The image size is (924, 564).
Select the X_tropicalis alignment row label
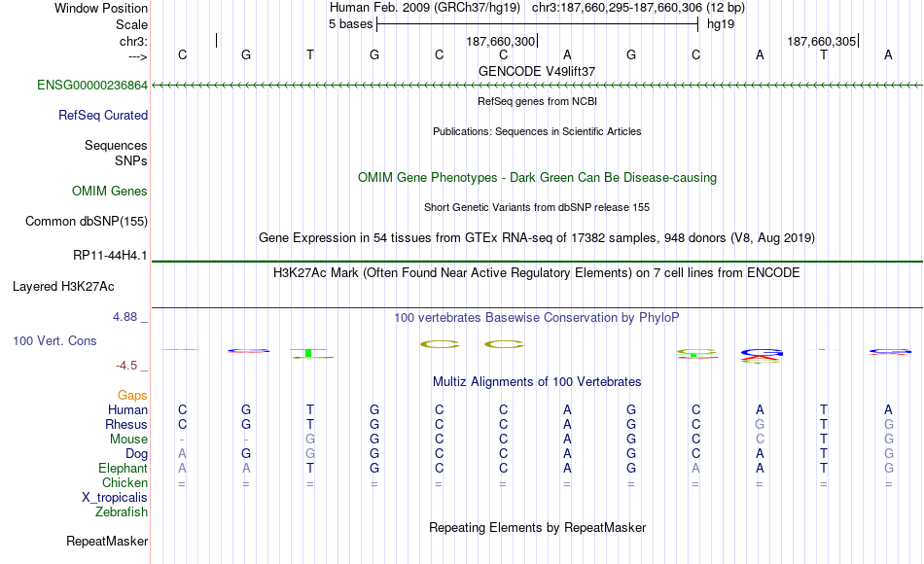click(x=115, y=498)
